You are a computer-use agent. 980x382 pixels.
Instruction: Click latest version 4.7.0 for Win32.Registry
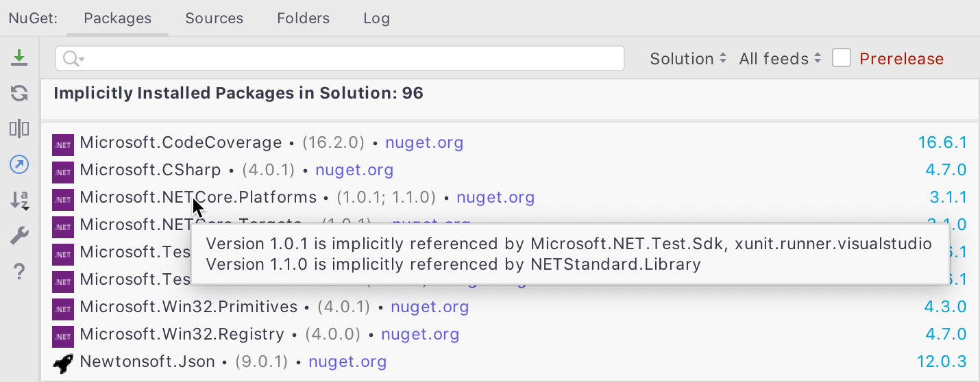click(946, 335)
